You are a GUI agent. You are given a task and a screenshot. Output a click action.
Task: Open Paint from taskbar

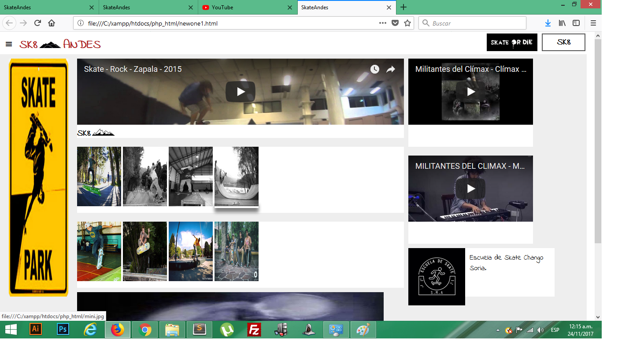click(x=363, y=330)
